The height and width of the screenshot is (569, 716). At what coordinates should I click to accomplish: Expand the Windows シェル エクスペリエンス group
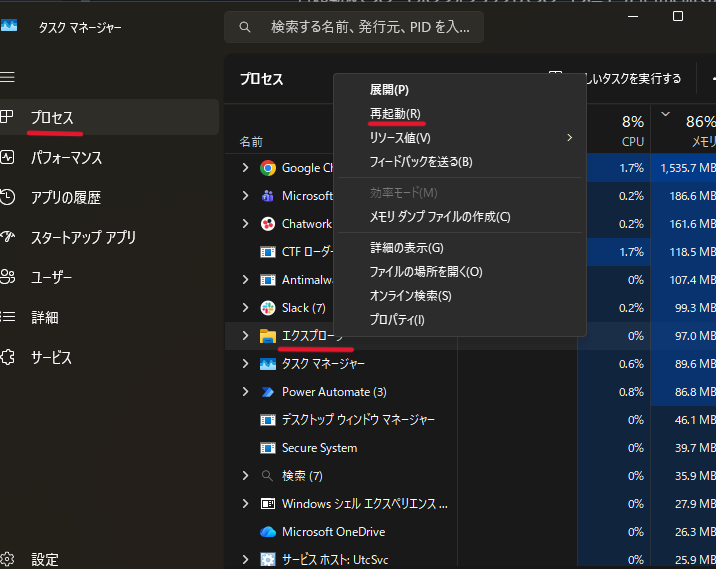click(245, 504)
